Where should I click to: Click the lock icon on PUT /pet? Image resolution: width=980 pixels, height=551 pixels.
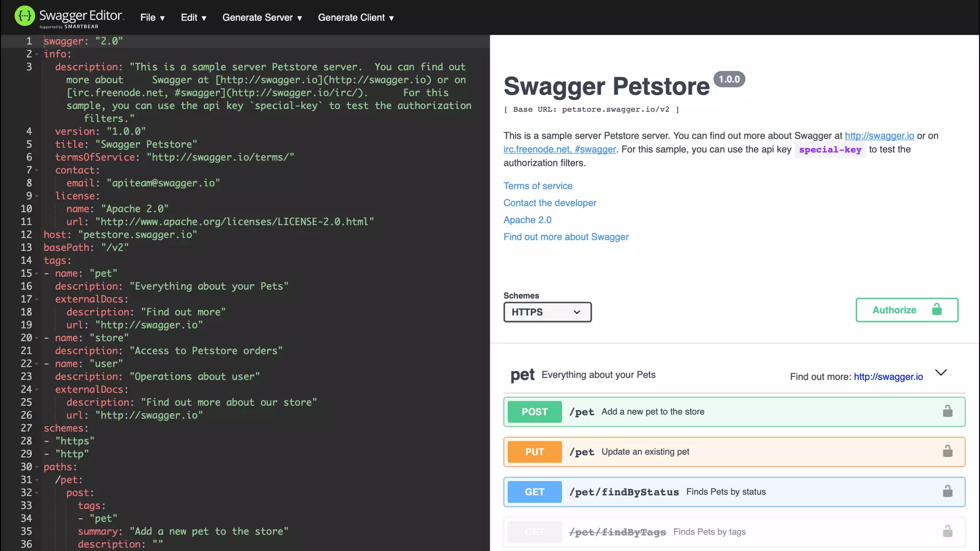[x=947, y=452]
